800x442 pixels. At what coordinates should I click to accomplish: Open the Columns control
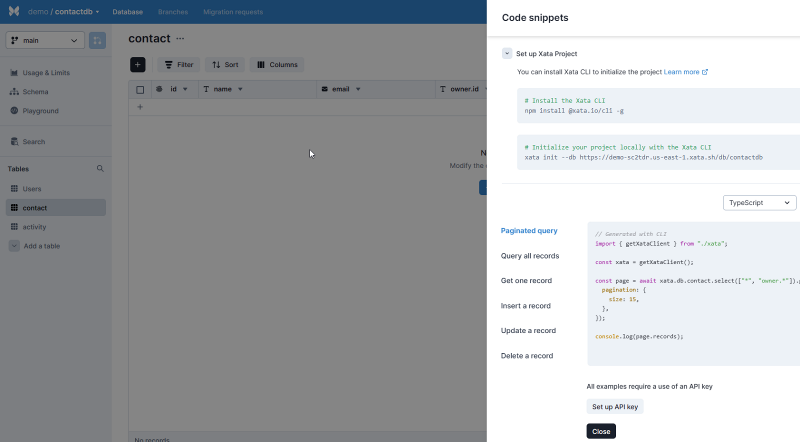277,65
